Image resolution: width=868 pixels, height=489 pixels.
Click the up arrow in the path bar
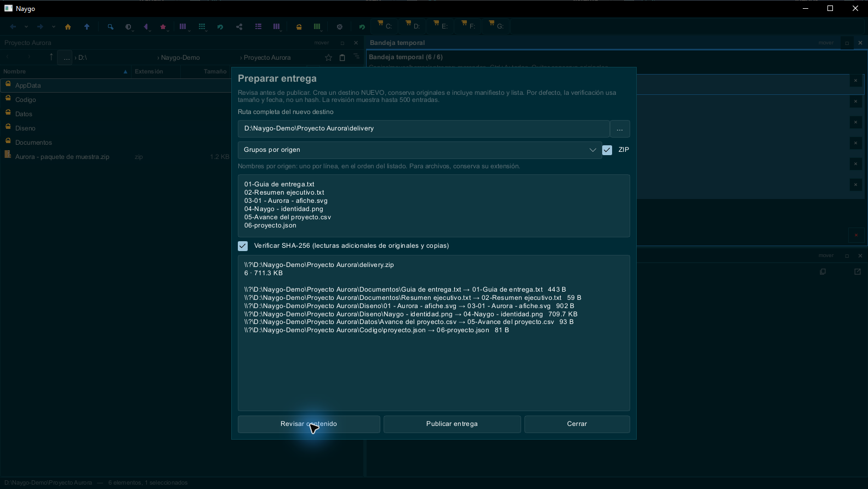pyautogui.click(x=51, y=57)
